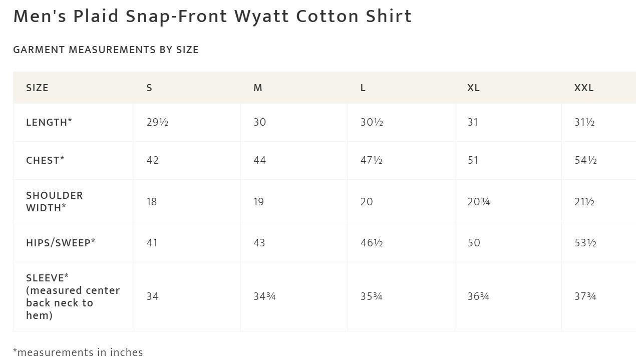
Task: Select the SIZE column header
Action: click(37, 88)
